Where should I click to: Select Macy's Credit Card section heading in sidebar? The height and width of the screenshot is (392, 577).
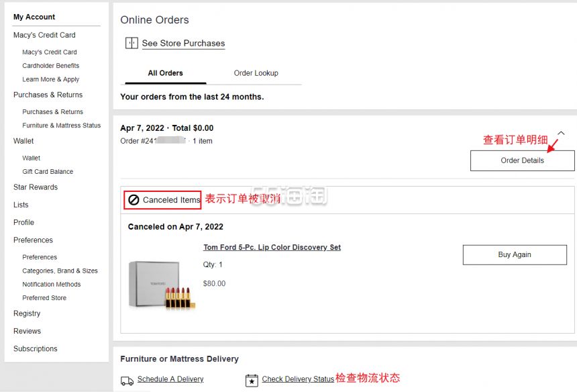click(44, 35)
